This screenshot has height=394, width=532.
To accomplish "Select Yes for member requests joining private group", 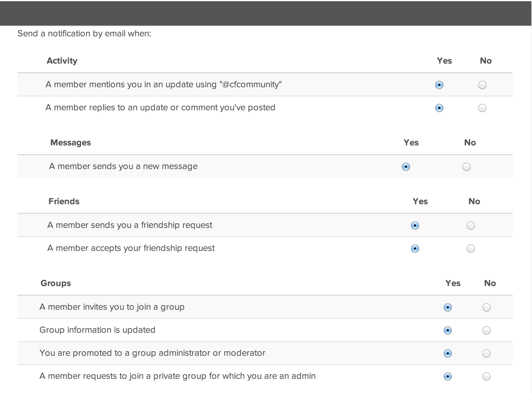I will point(447,376).
